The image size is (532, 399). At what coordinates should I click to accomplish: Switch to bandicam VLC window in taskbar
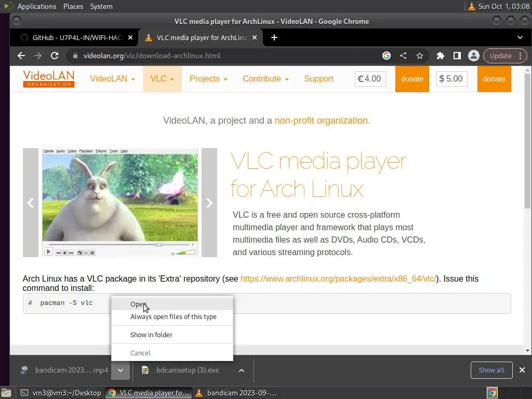[236, 393]
